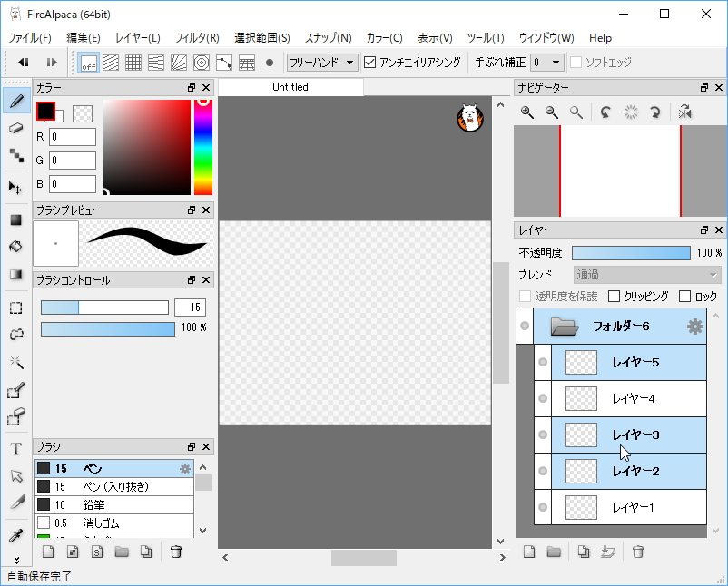Delete the selected layer with trash
728x586 pixels.
click(x=638, y=552)
